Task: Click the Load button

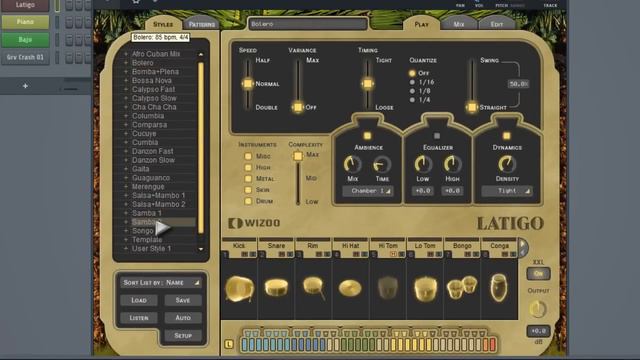Action: tap(139, 300)
